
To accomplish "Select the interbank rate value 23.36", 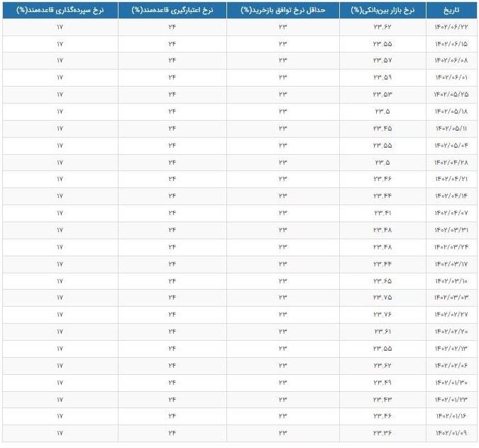I will click(x=382, y=433).
